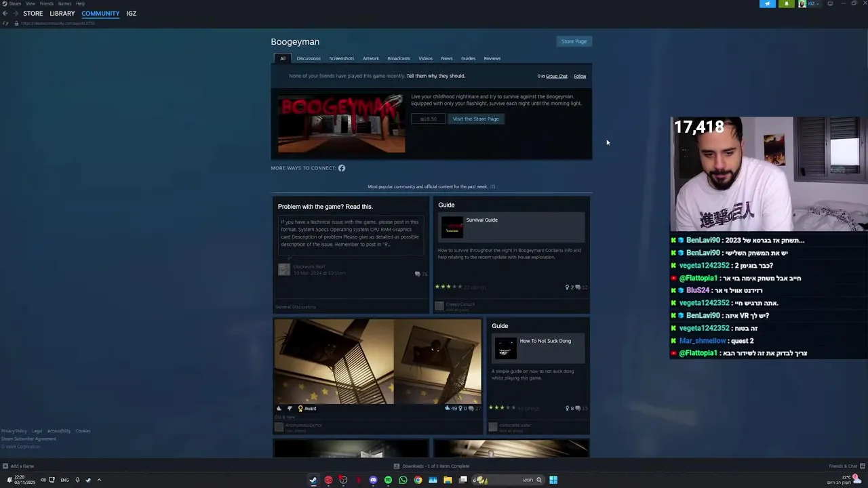Screen dimensions: 868x488
Task: Open the Cookies footer link
Action: 83,431
